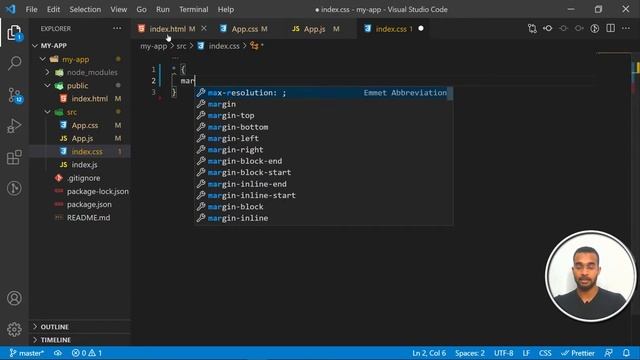Click LF end of line selector

(x=526, y=353)
